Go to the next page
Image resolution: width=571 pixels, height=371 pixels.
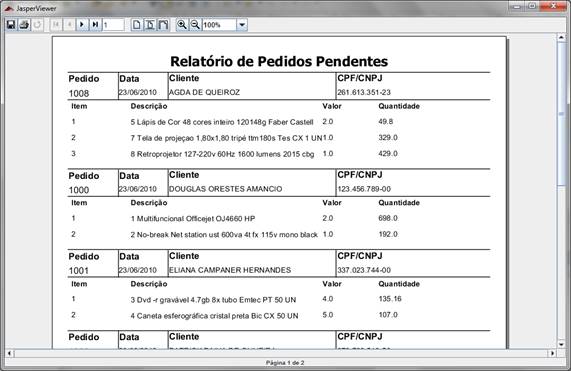tap(82, 25)
